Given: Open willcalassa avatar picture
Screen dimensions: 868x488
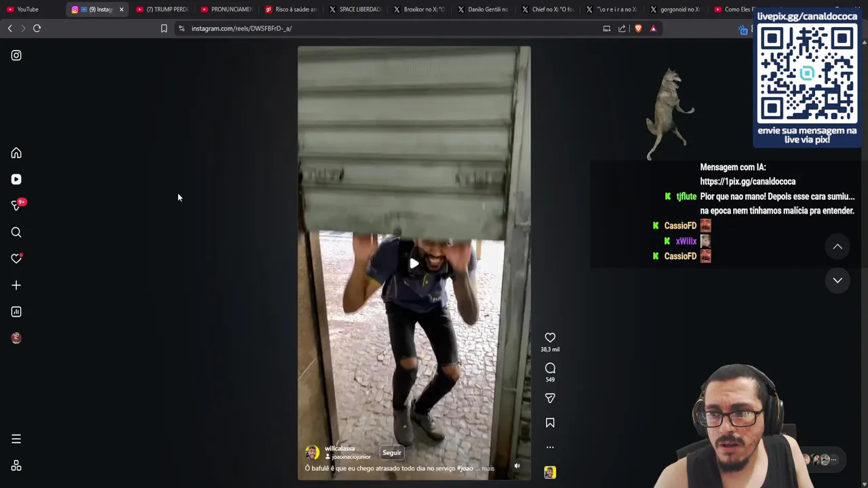Looking at the screenshot, I should [x=313, y=453].
